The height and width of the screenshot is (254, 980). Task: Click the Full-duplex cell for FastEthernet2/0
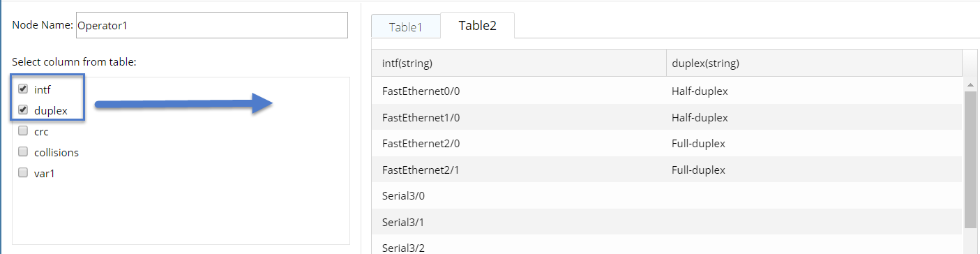tap(698, 144)
